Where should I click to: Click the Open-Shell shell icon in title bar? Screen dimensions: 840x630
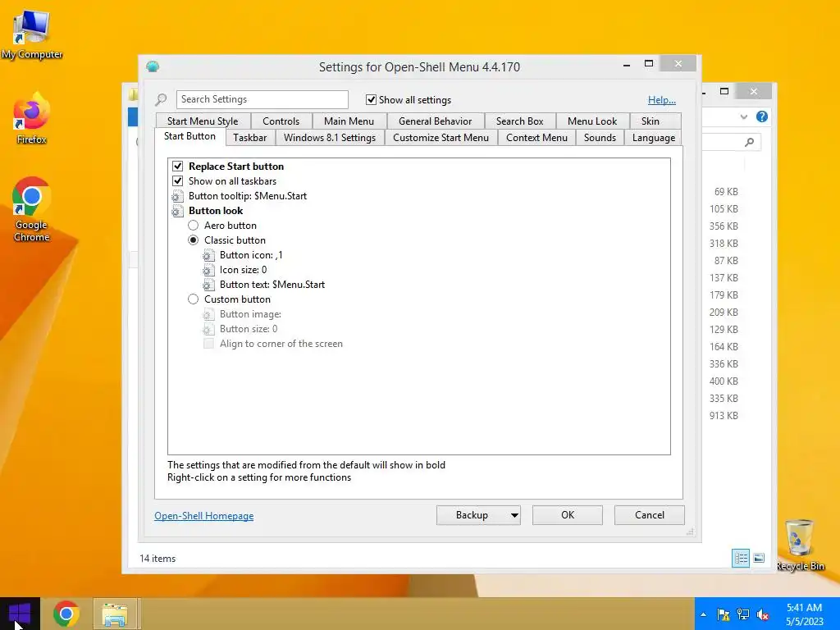(152, 66)
